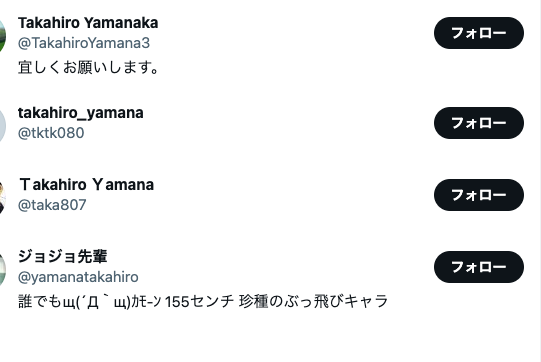Visit the @tktk080 handle
Image resolution: width=541 pixels, height=362 pixels.
[51, 133]
